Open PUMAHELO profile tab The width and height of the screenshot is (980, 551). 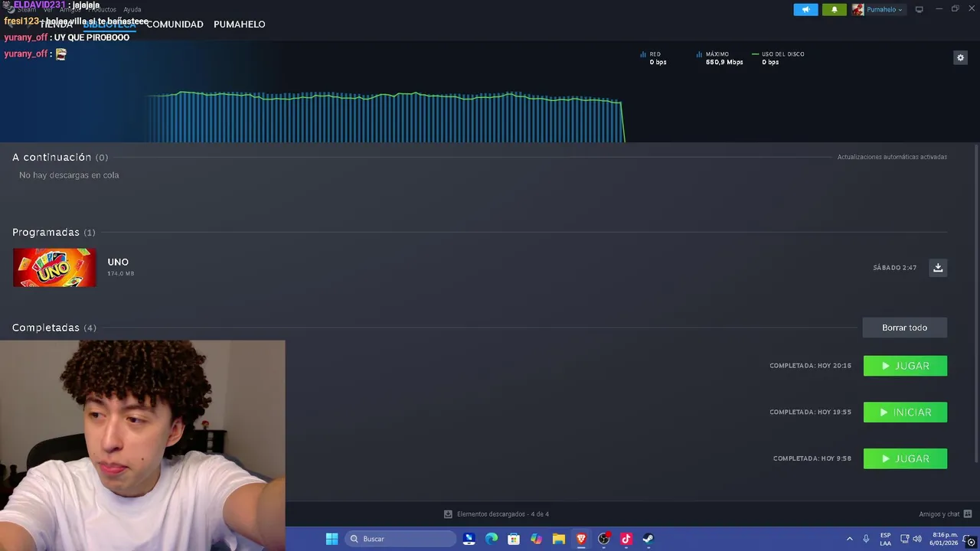click(x=239, y=24)
